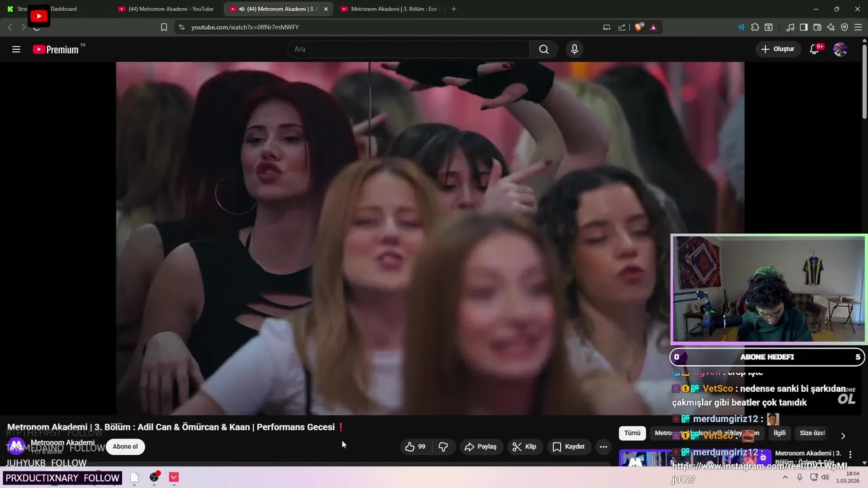Open the browser main menu
868x488 pixels.
[859, 27]
